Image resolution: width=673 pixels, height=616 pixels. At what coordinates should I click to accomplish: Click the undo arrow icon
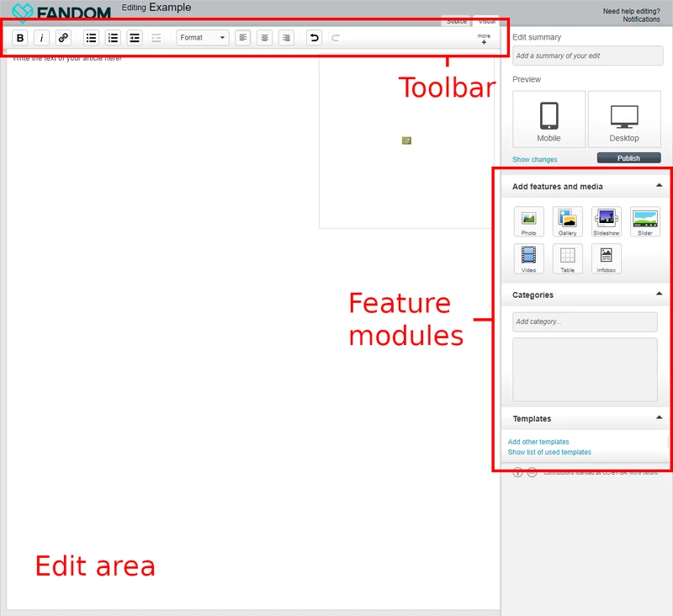(x=314, y=38)
